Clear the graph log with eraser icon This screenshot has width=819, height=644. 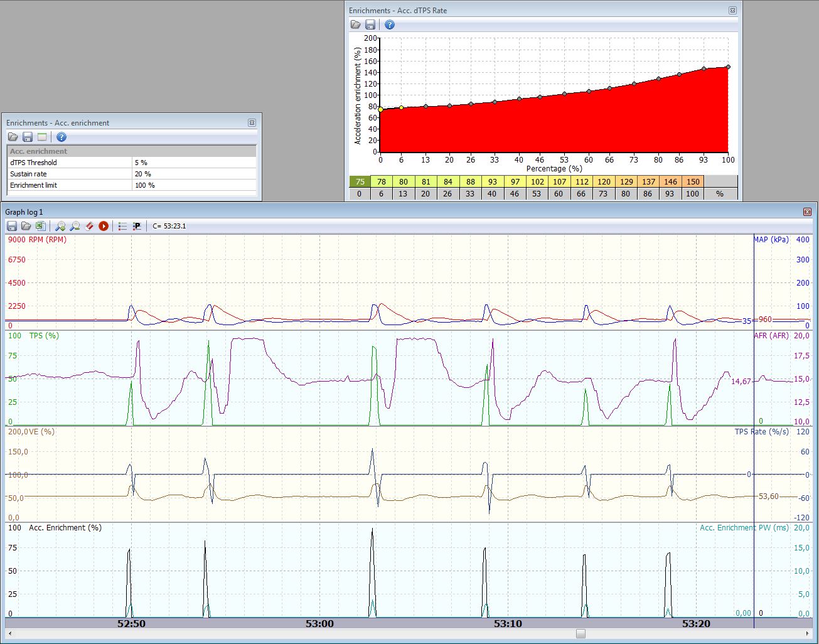click(89, 226)
